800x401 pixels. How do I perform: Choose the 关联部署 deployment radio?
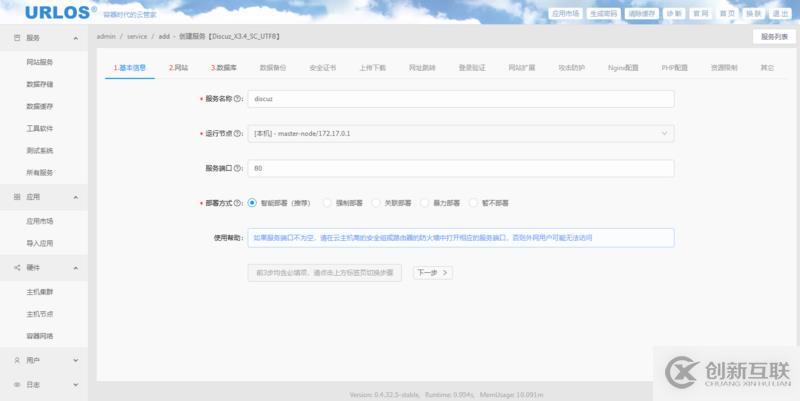376,202
